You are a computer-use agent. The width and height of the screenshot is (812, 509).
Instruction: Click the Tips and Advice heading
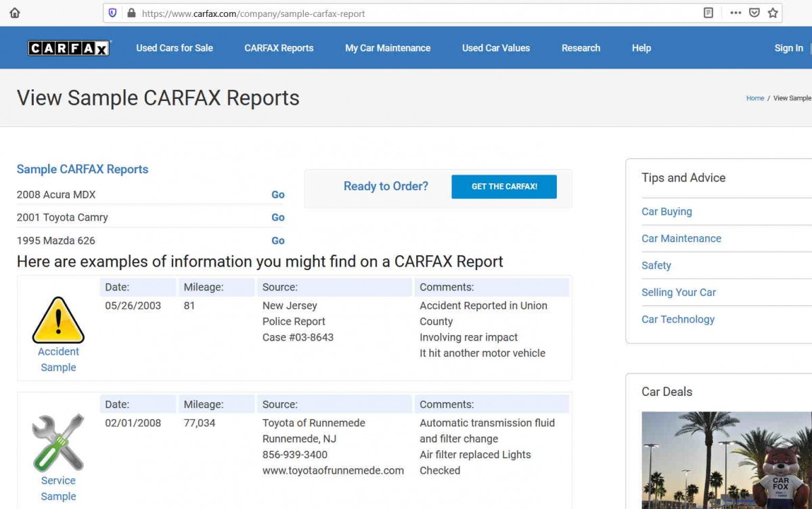683,177
